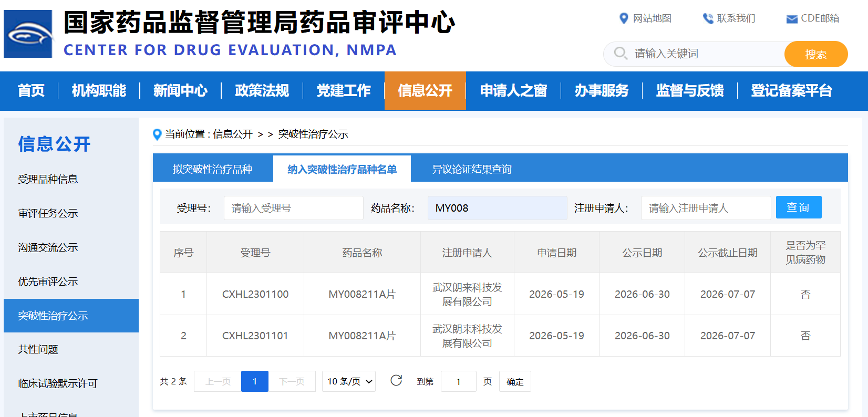Click MY008211A片 in row 2
868x417 pixels.
coord(362,336)
